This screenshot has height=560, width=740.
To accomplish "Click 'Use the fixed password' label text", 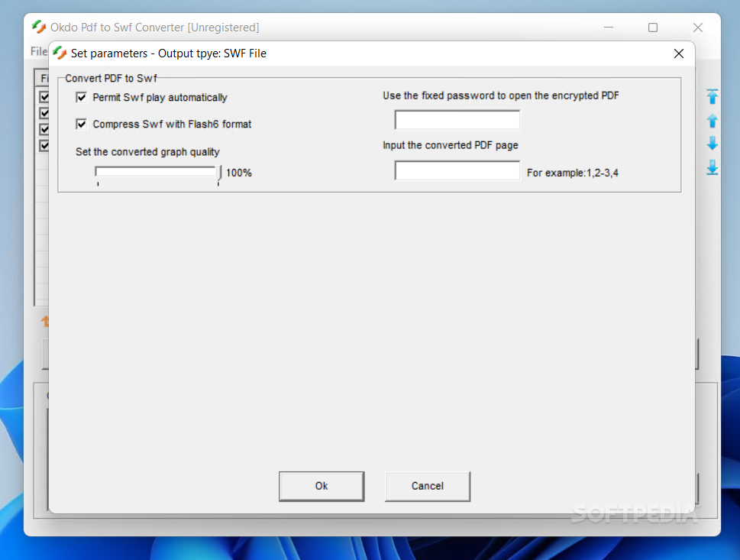I will coord(501,95).
